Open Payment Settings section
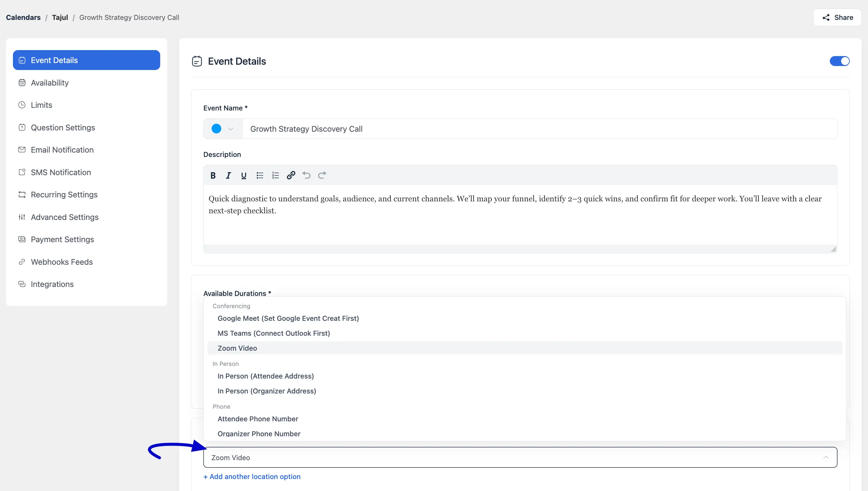The width and height of the screenshot is (868, 491). [86, 240]
